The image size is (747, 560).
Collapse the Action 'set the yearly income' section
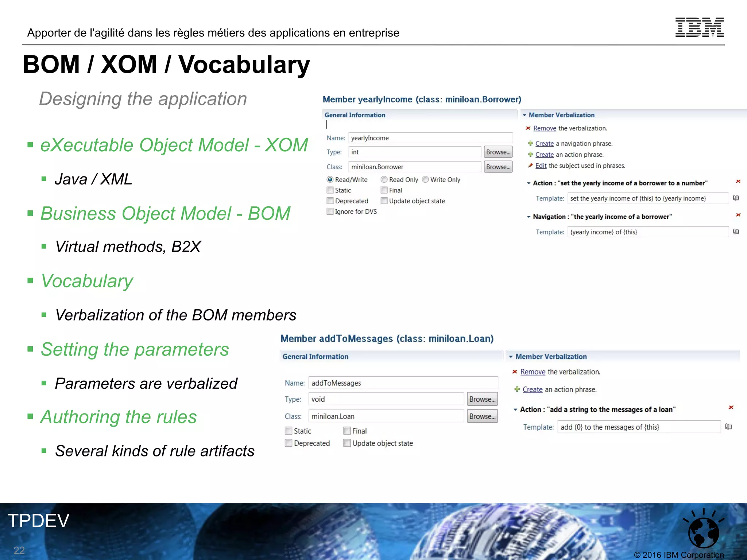click(529, 183)
